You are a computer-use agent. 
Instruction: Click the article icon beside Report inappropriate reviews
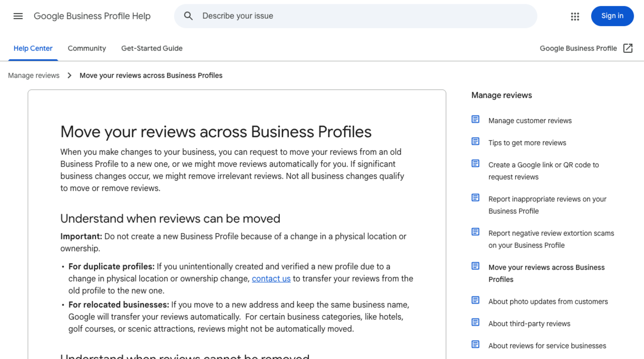[x=476, y=198]
